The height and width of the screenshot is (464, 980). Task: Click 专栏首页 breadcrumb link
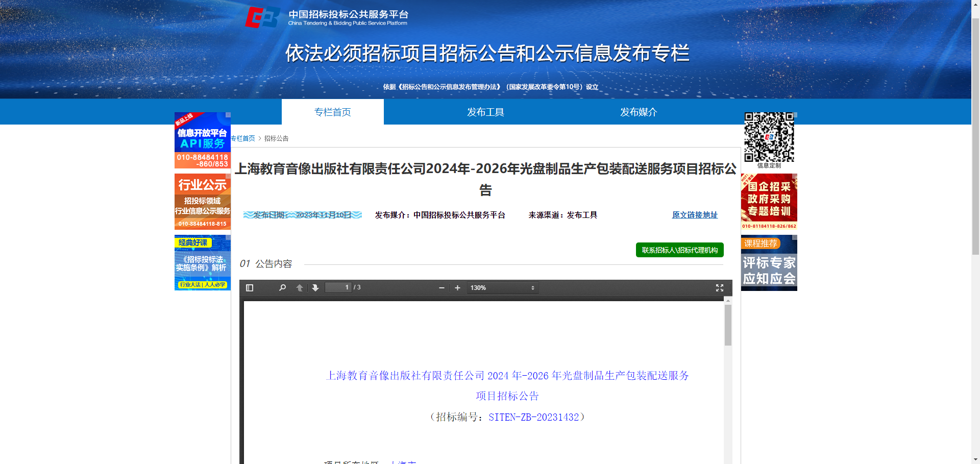pos(243,138)
